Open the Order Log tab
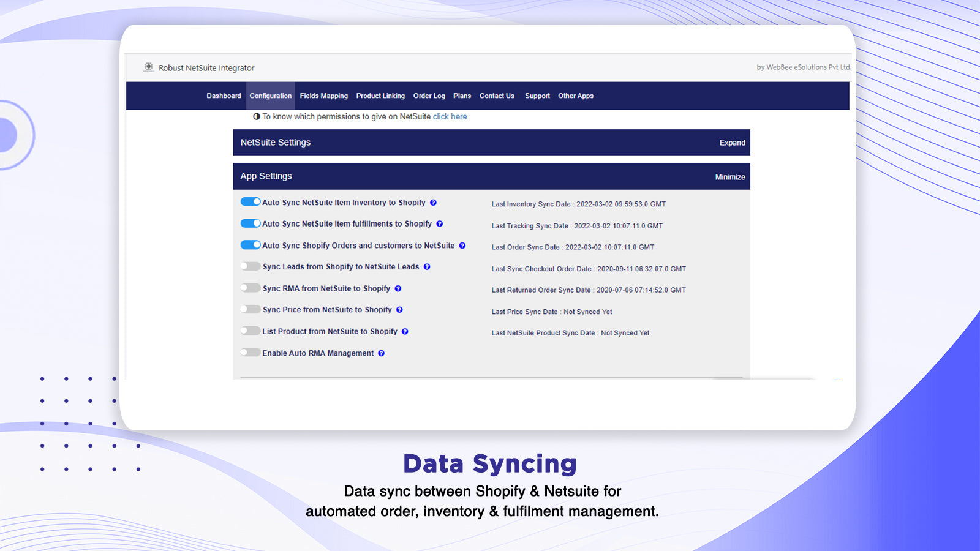The image size is (980, 551). click(x=429, y=96)
